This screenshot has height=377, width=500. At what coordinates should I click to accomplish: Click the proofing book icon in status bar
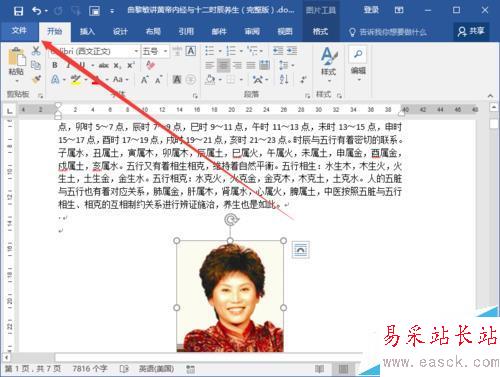point(124,369)
